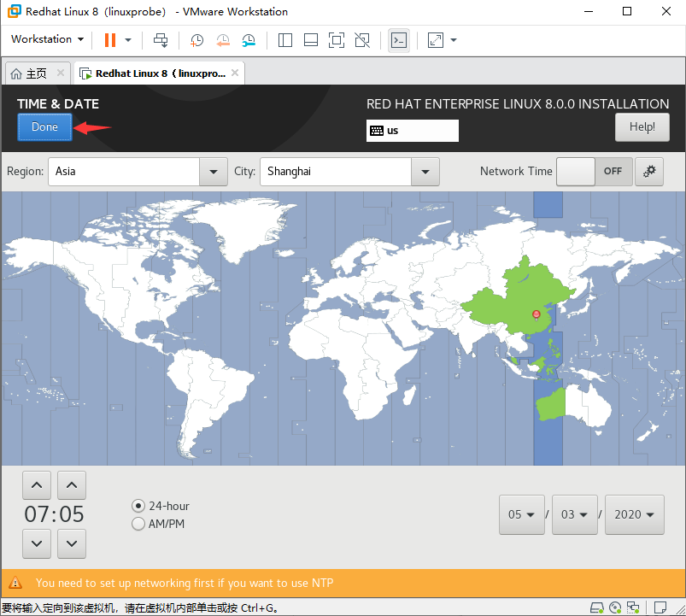The image size is (686, 616).
Task: Decrease the hour value
Action: tap(37, 544)
